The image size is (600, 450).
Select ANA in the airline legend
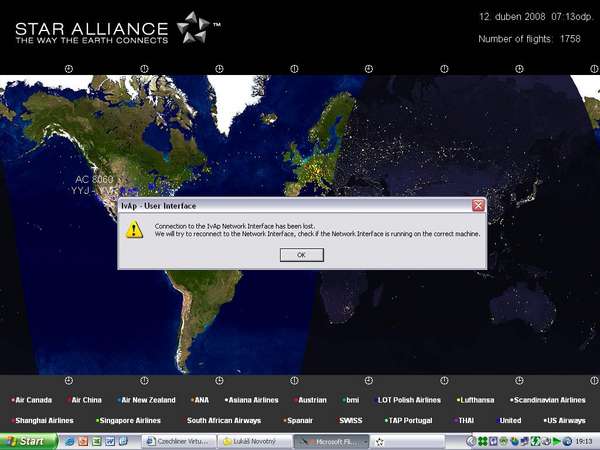200,400
